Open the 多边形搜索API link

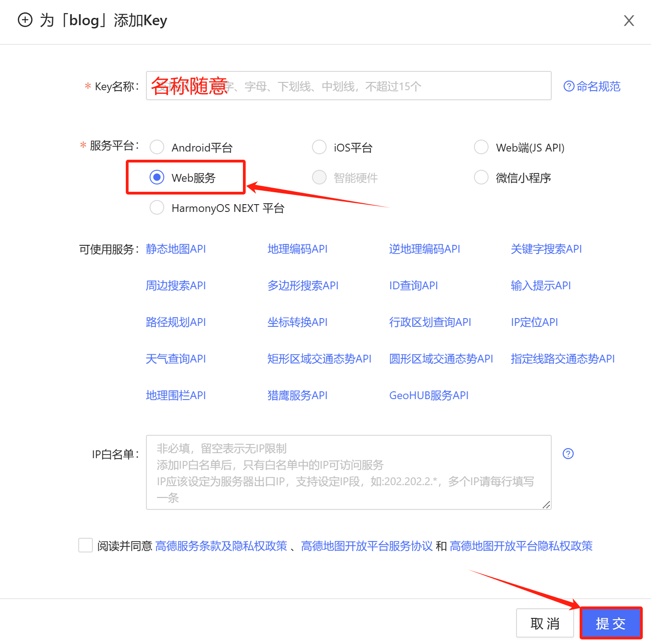point(303,286)
